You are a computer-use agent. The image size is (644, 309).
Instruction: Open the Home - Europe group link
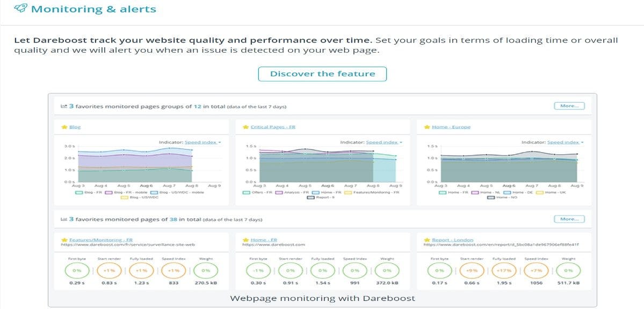pos(451,127)
